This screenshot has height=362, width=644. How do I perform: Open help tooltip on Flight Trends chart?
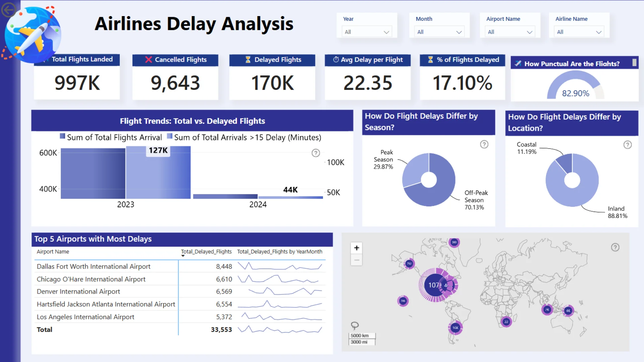tap(316, 153)
